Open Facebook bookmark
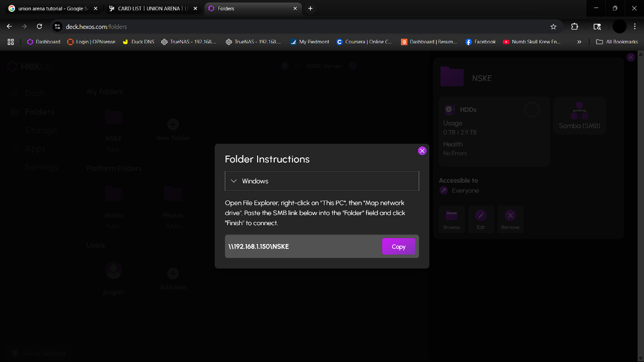 (481, 41)
